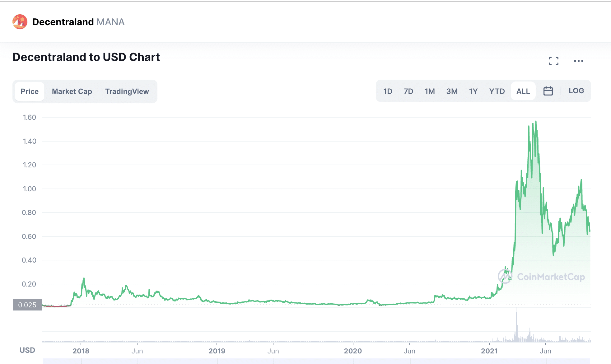
Task: Switch to the Market Cap tab
Action: tap(72, 91)
